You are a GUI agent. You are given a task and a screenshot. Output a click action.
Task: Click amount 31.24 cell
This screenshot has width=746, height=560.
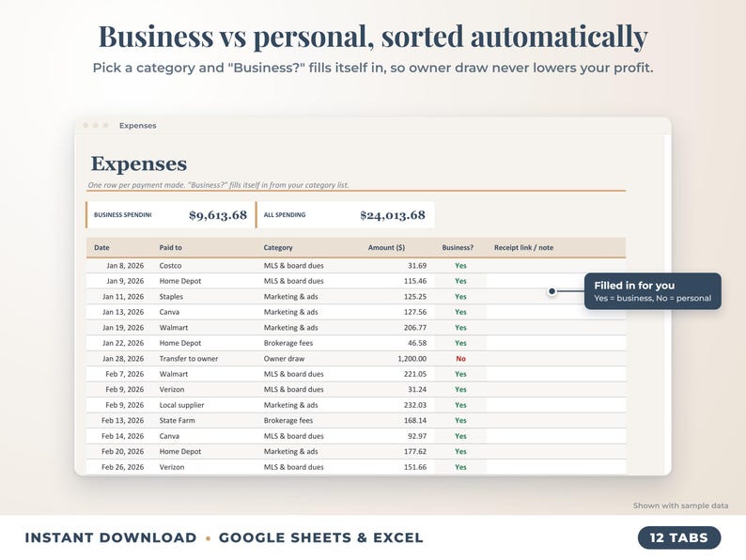point(417,389)
